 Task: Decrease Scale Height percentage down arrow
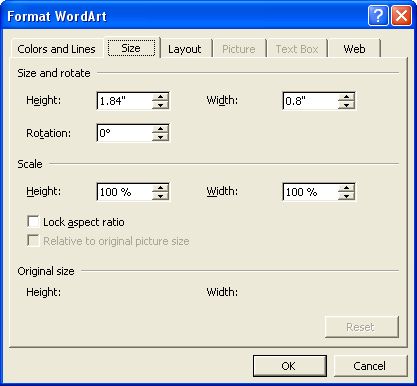(160, 196)
